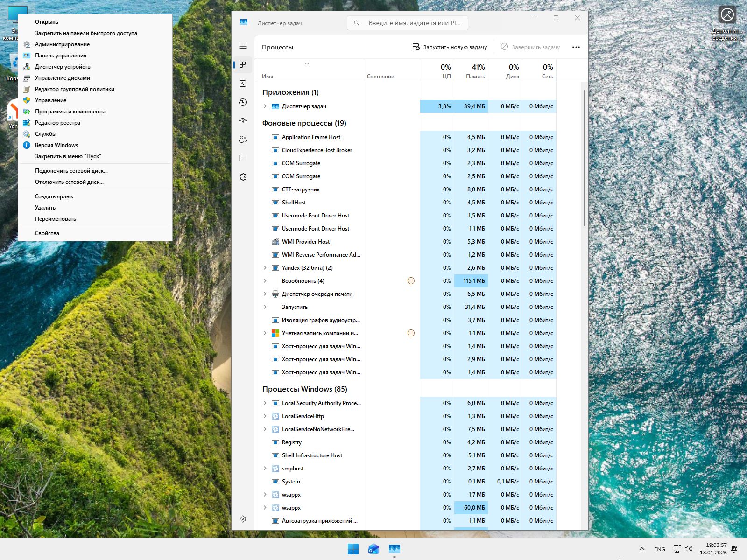Toggle the hamburger navigation menu
This screenshot has width=747, height=560.
tap(243, 46)
